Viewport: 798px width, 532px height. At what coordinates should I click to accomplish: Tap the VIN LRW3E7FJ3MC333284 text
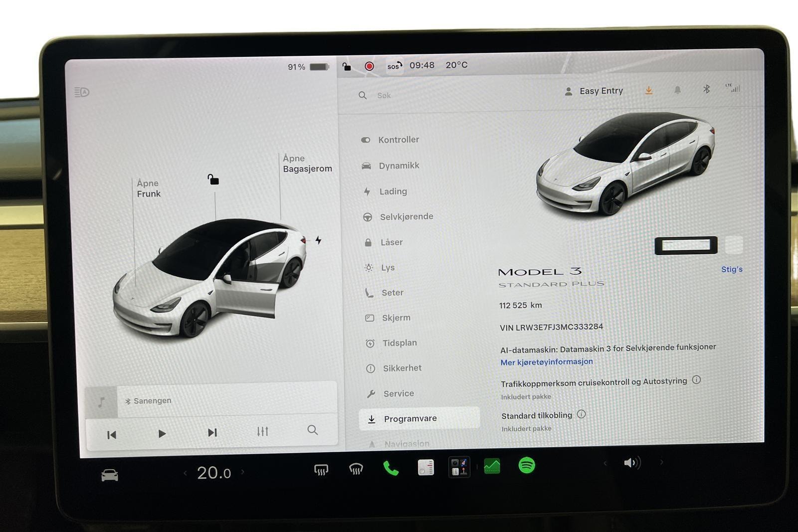(x=551, y=327)
